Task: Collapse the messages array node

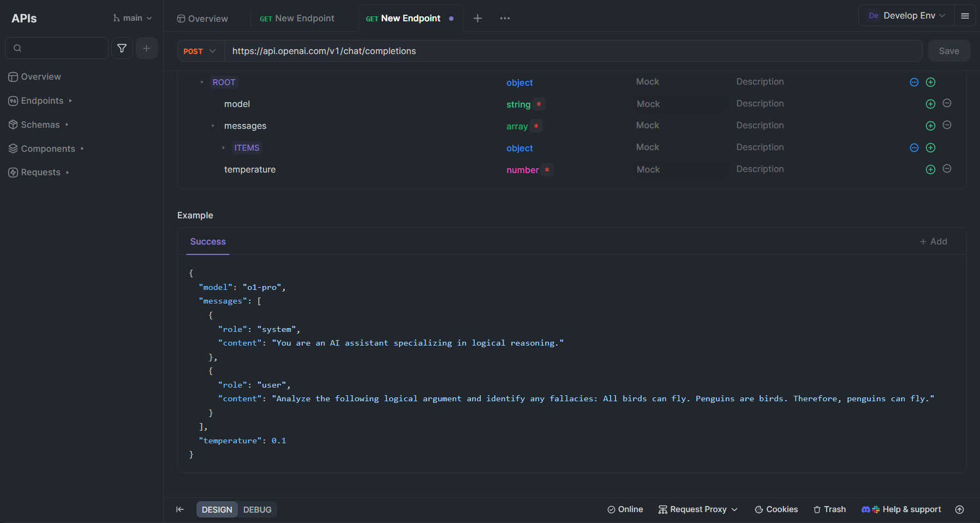Action: coord(213,126)
